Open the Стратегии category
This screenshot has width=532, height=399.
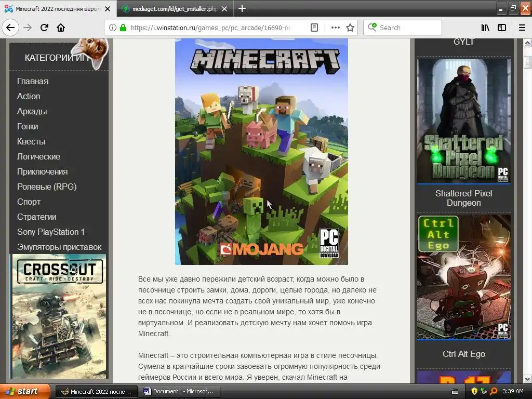tap(37, 217)
